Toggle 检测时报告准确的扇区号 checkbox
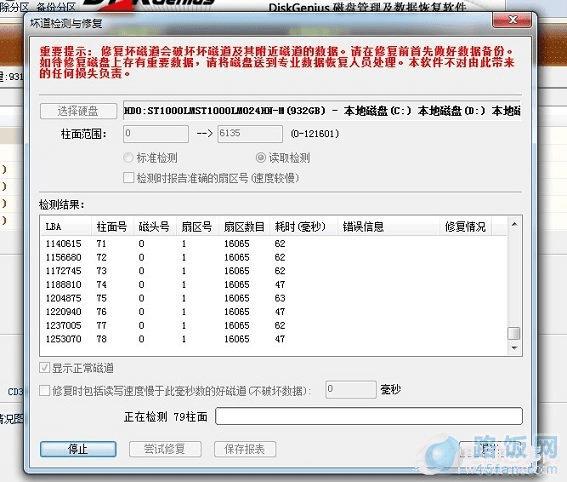This screenshot has height=482, width=567. coord(211,178)
